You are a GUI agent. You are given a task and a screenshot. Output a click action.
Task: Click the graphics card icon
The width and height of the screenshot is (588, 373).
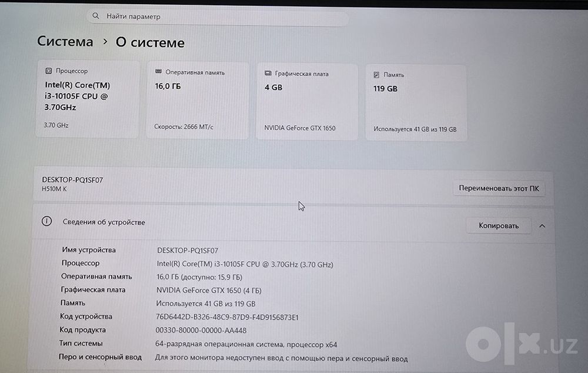point(268,73)
